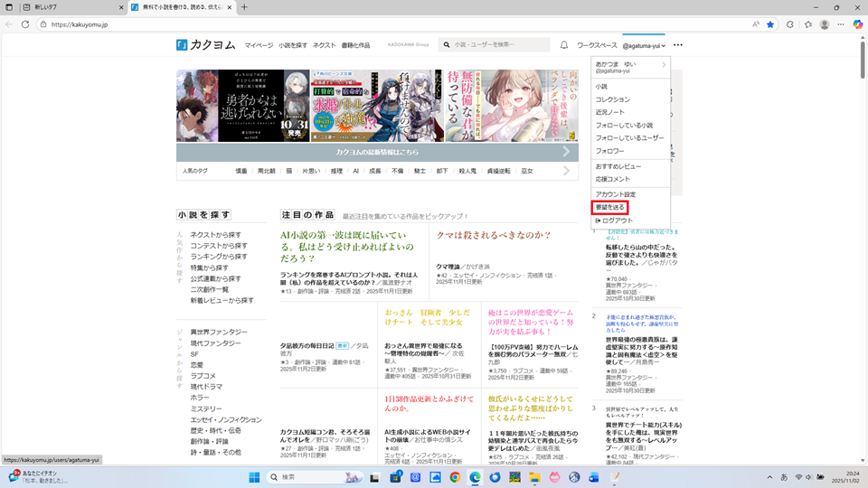Open the ワークスペース link

pos(597,45)
